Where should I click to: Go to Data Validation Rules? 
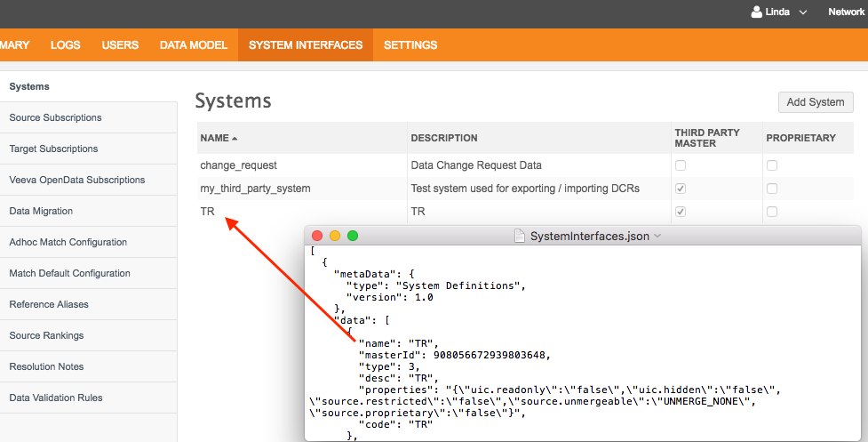[x=53, y=398]
